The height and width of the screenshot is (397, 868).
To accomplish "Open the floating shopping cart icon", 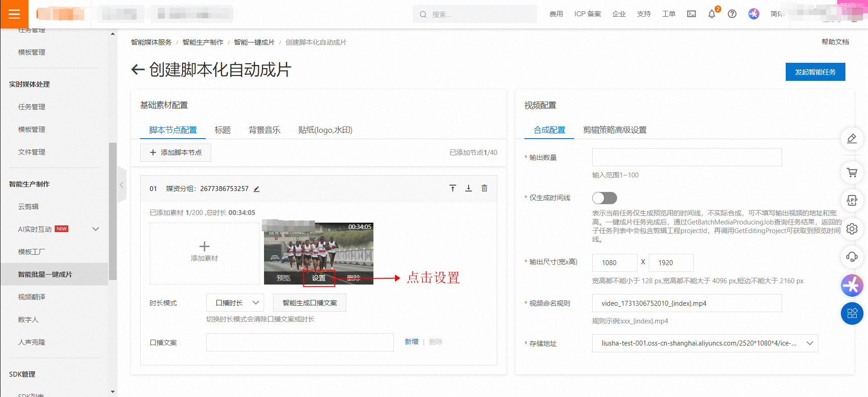I will (852, 173).
